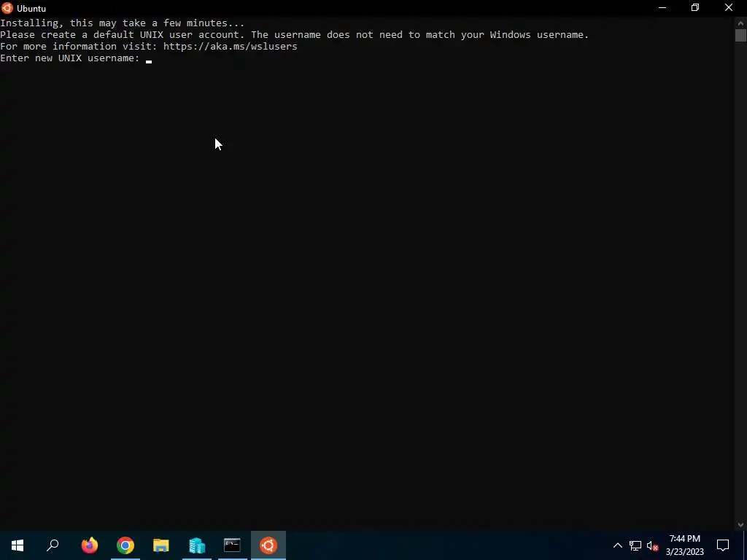Launch Firefox from the taskbar
The height and width of the screenshot is (560, 747).
pyautogui.click(x=90, y=545)
